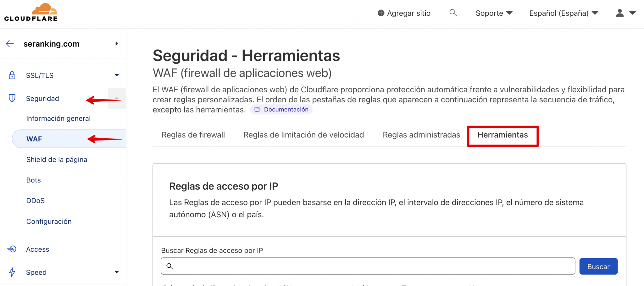Viewport: 644px width, 286px height.
Task: Switch to Reglas administradas tab
Action: point(421,135)
